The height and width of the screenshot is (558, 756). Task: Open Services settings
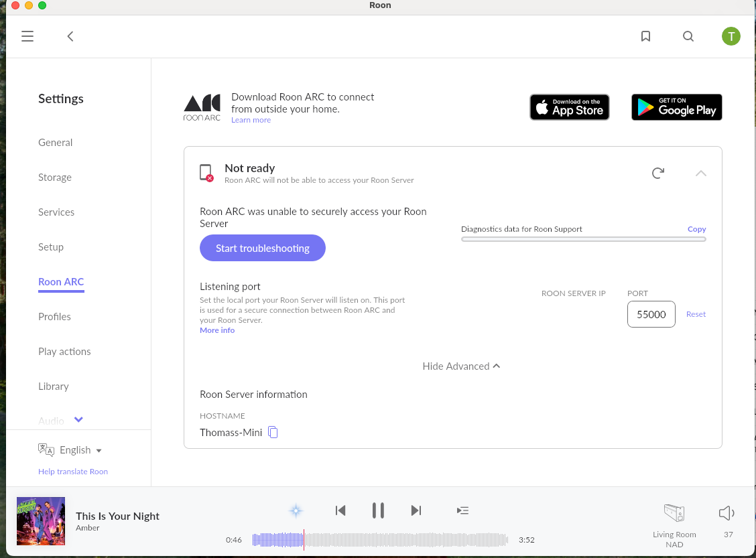coord(56,212)
